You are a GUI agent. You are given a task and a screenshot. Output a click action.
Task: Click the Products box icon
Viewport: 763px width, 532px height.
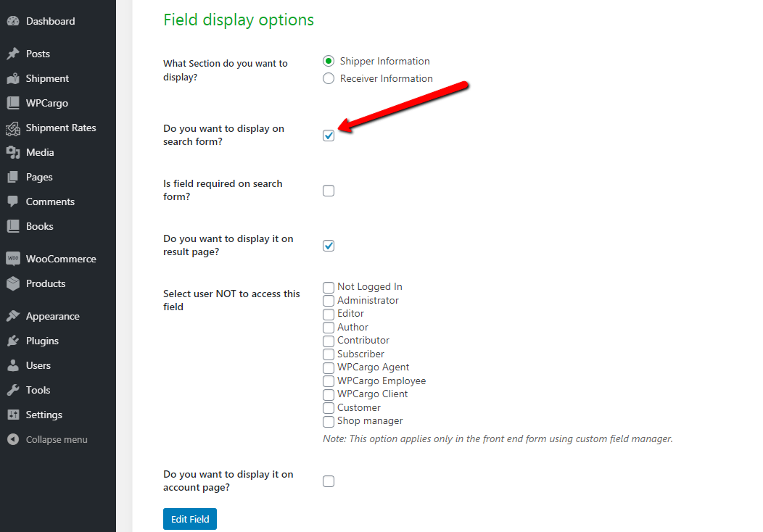pos(13,283)
